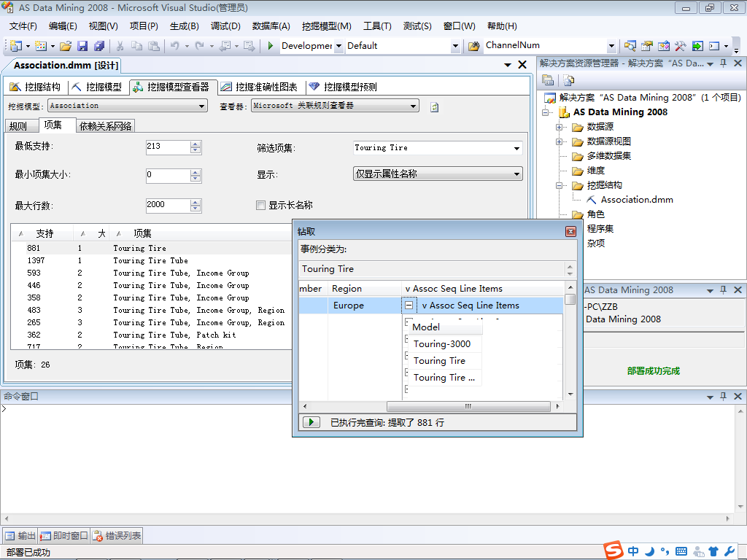This screenshot has height=560, width=747.
Task: Pin the 解决方案资源管理器 panel
Action: [x=723, y=63]
